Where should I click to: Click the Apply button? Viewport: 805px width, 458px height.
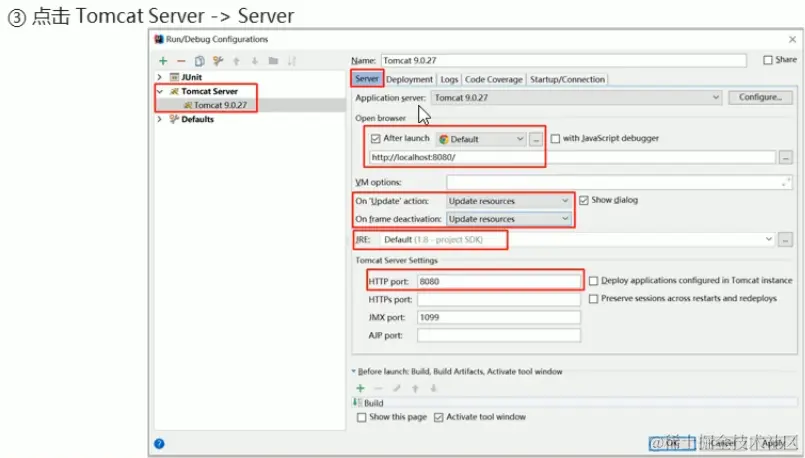pyautogui.click(x=773, y=443)
